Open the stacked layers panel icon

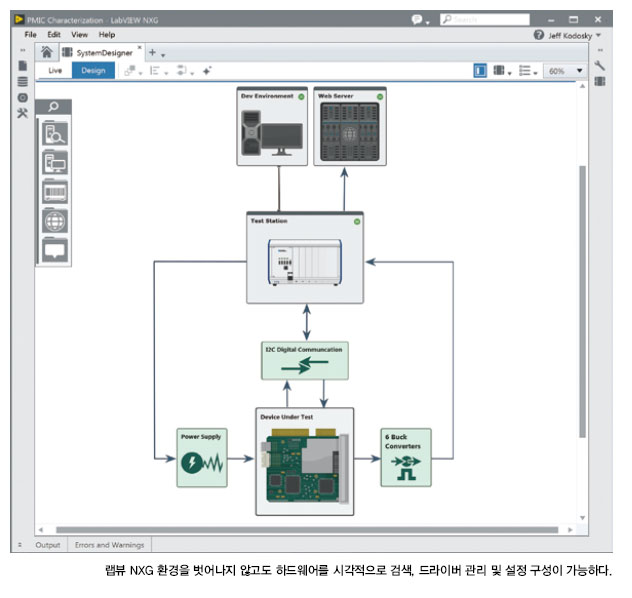(23, 82)
